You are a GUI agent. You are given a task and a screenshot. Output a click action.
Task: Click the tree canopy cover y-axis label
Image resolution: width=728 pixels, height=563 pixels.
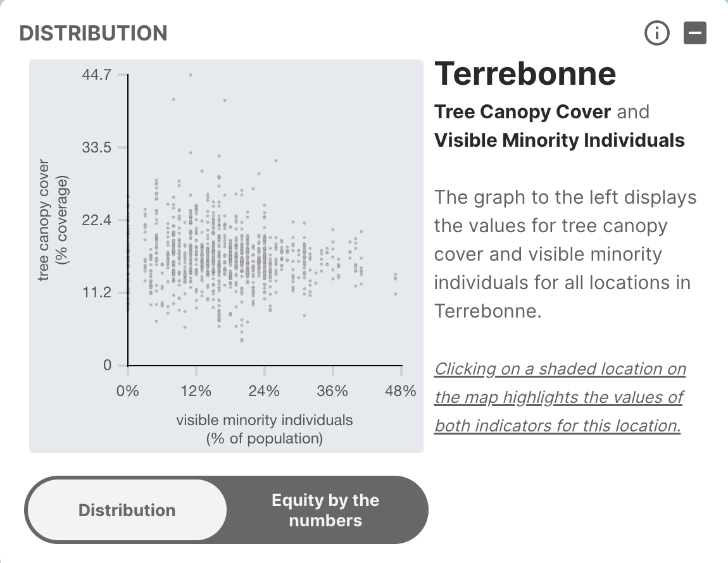53,220
